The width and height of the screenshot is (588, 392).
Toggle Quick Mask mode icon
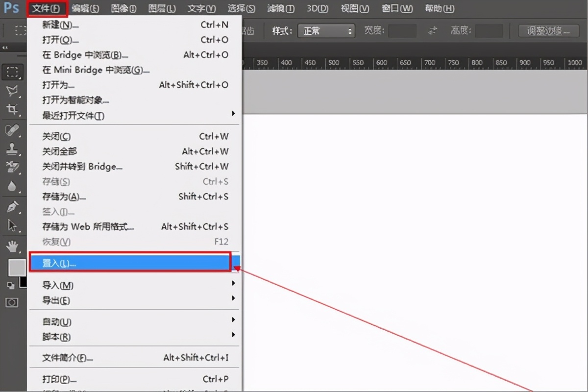tap(12, 302)
